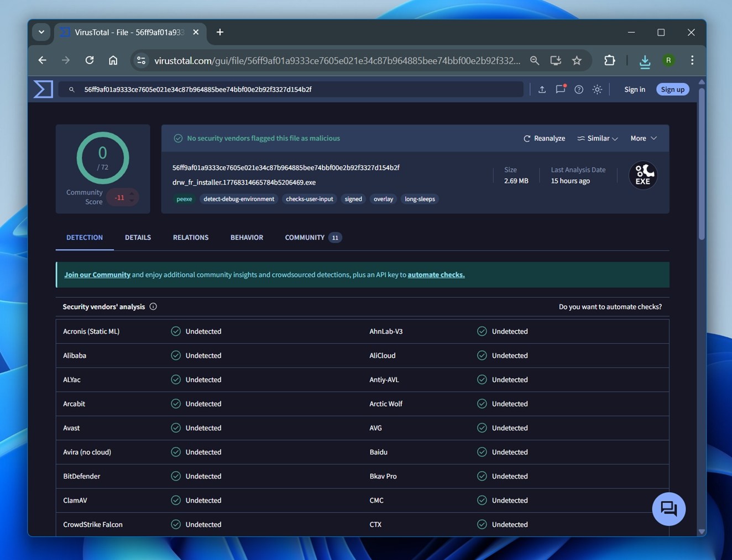Click the Undetected result for BitDefender
The height and width of the screenshot is (560, 732).
tap(203, 477)
